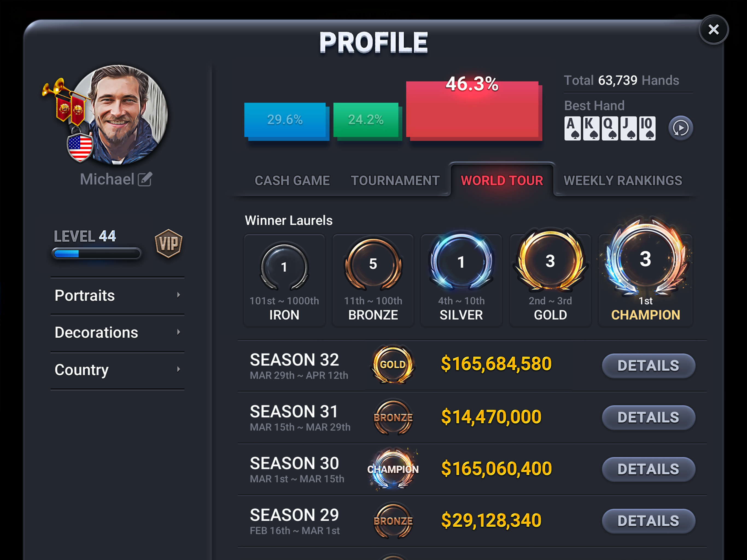747x560 pixels.
Task: Click the Level 44 progress bar
Action: (x=97, y=254)
